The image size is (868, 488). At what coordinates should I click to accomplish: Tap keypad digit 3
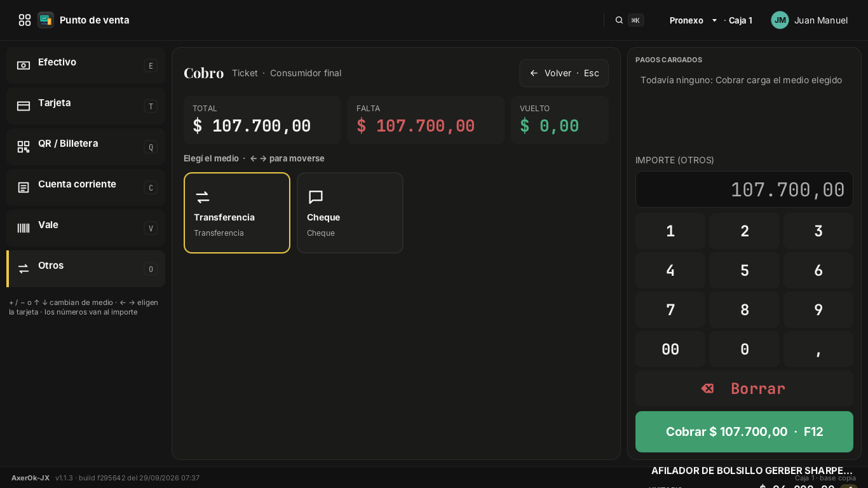pos(818,231)
